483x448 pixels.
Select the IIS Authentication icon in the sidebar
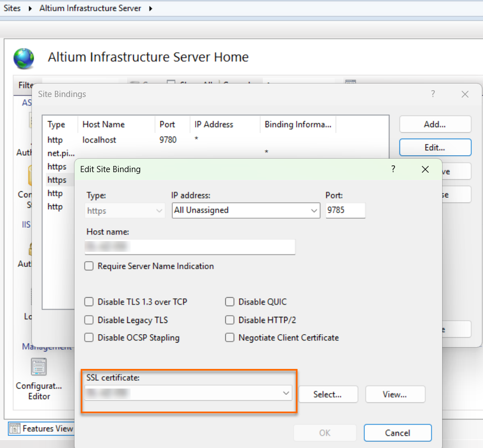coord(31,248)
